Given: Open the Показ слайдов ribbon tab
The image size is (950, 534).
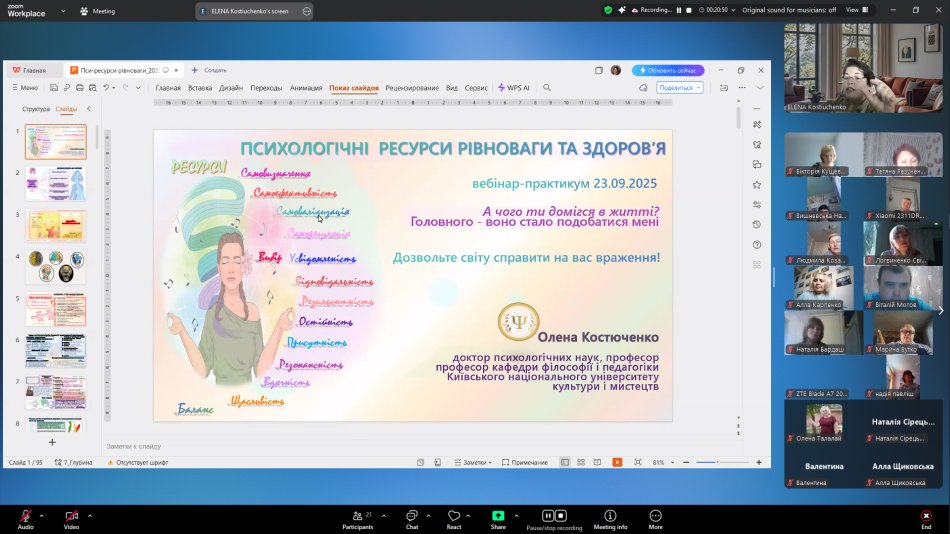Looking at the screenshot, I should point(354,88).
